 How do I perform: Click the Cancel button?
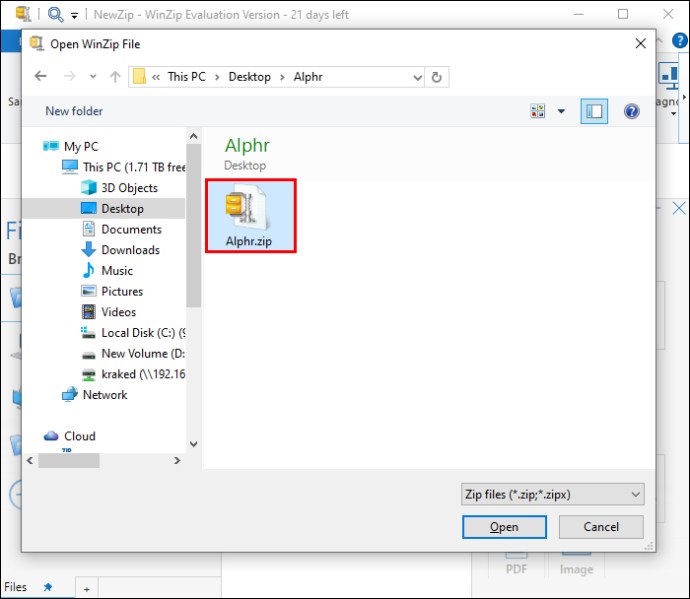pos(601,527)
